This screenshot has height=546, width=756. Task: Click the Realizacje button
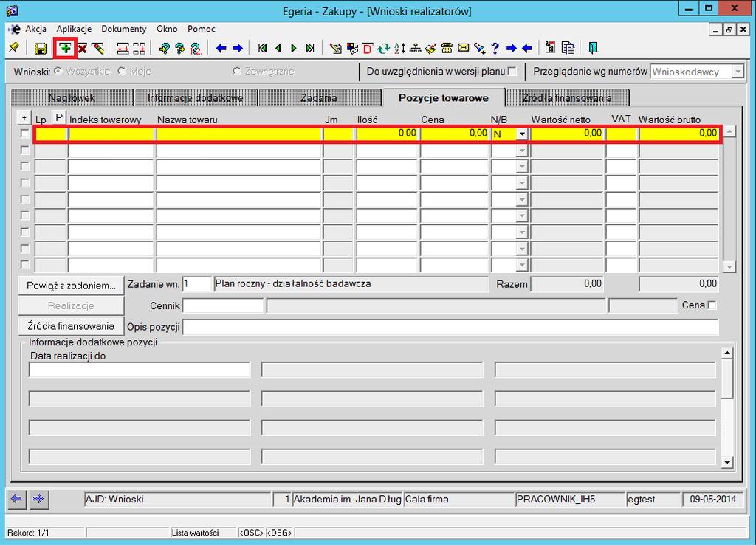point(71,305)
